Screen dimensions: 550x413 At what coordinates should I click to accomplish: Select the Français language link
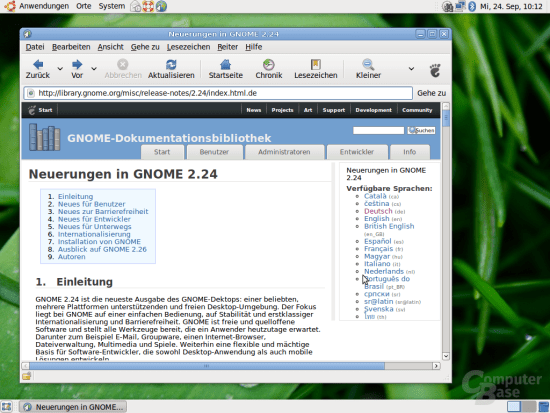tap(378, 249)
